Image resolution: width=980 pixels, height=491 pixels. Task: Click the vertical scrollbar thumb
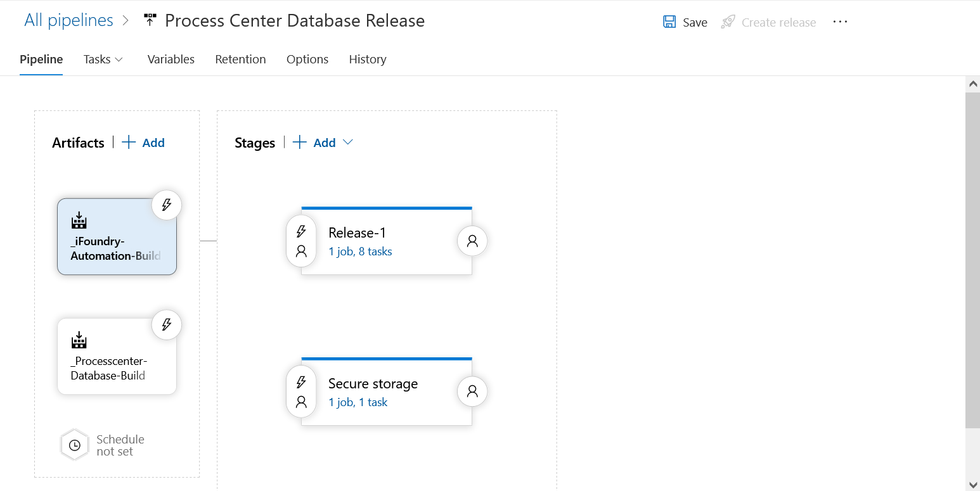(972, 260)
